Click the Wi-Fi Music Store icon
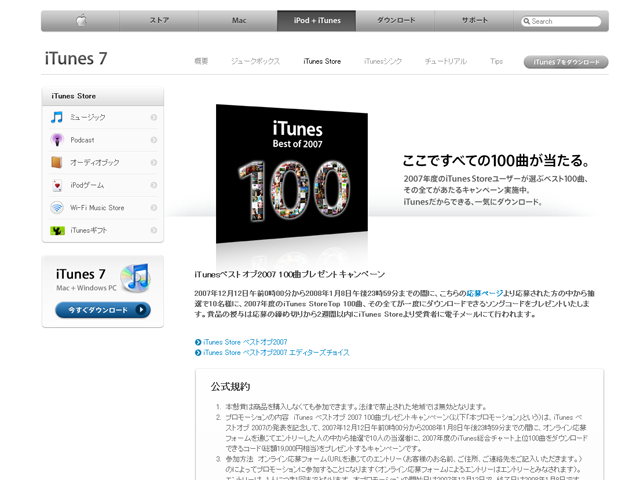640x480 pixels. click(57, 208)
